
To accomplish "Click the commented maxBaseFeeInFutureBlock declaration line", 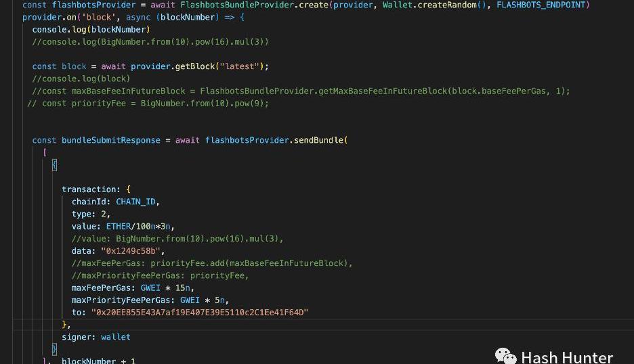I will tap(301, 91).
